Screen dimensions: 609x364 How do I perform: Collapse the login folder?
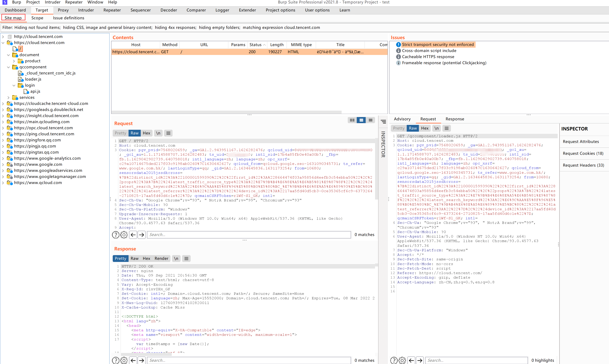14,85
